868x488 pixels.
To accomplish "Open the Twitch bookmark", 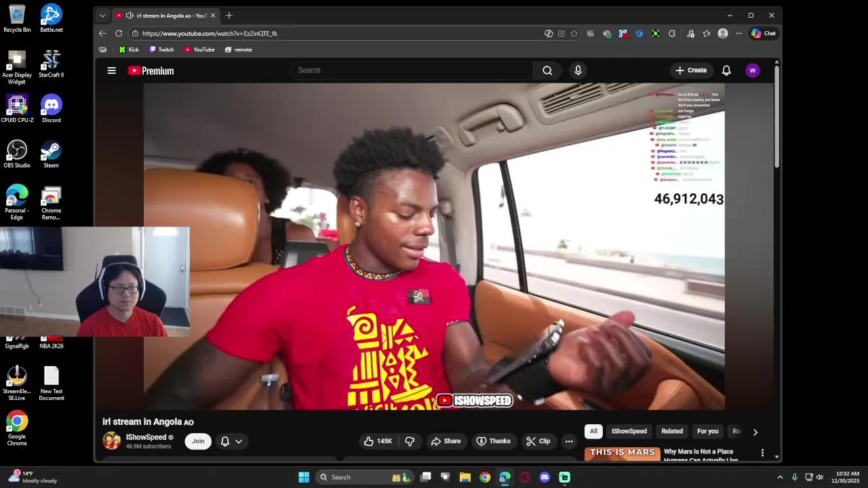I will (161, 49).
